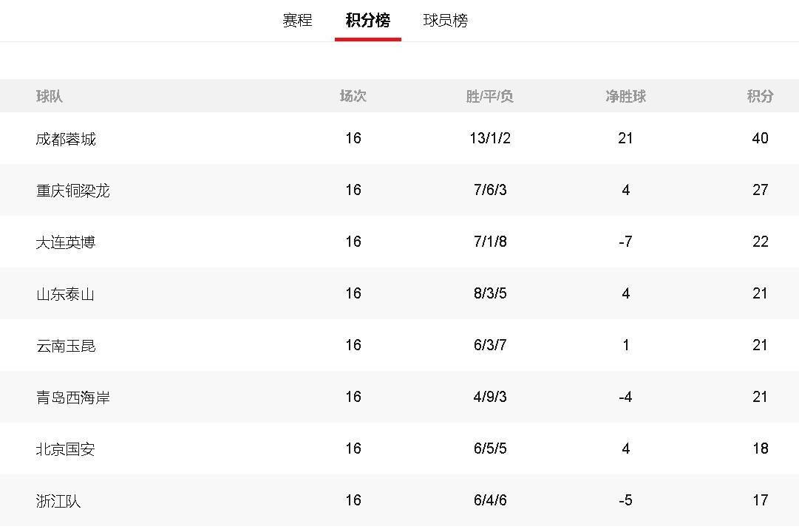Switch to the 赛程 tab
Viewport: 799px width, 532px height.
coord(297,21)
